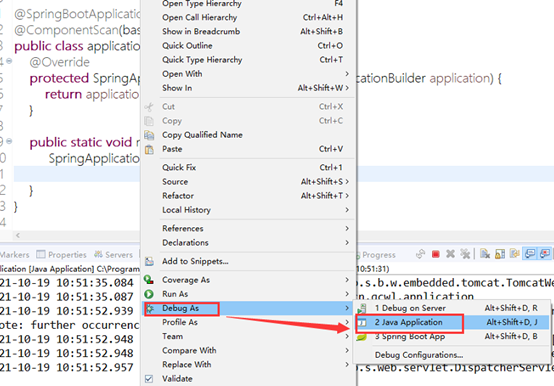Expand the References submenu arrow

click(x=347, y=228)
